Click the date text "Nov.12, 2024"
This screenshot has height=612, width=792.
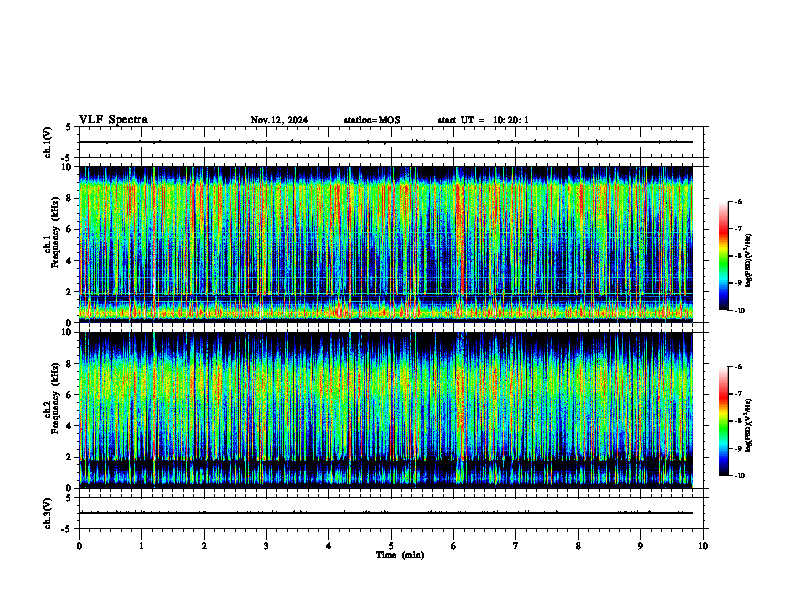click(x=279, y=120)
